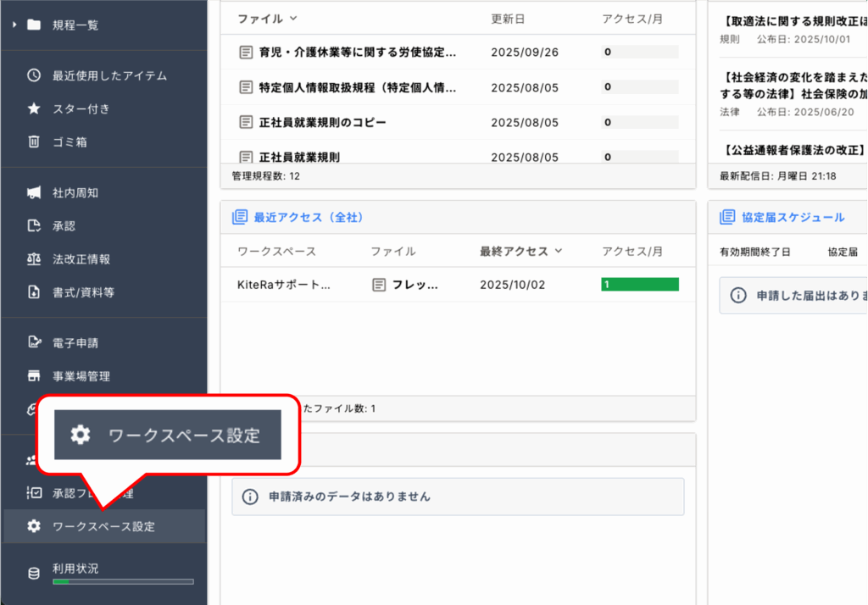Viewport: 868px width, 605px height.
Task: Click the green access bar for 2025/10/02
Action: (x=640, y=285)
